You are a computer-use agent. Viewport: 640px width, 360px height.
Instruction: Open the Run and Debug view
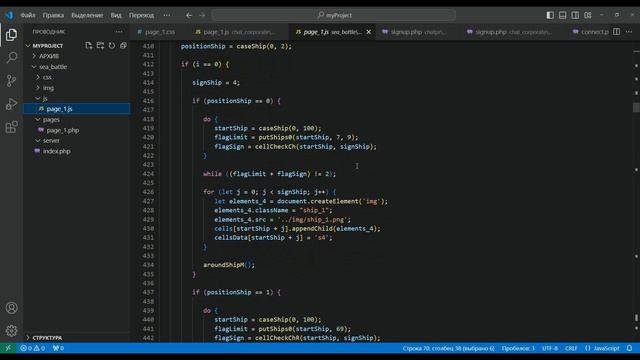pos(11,104)
